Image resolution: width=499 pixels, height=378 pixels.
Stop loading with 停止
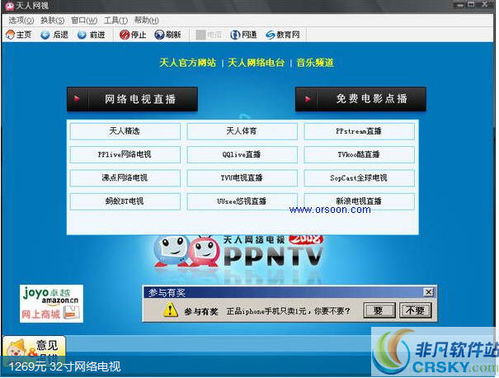pos(133,35)
